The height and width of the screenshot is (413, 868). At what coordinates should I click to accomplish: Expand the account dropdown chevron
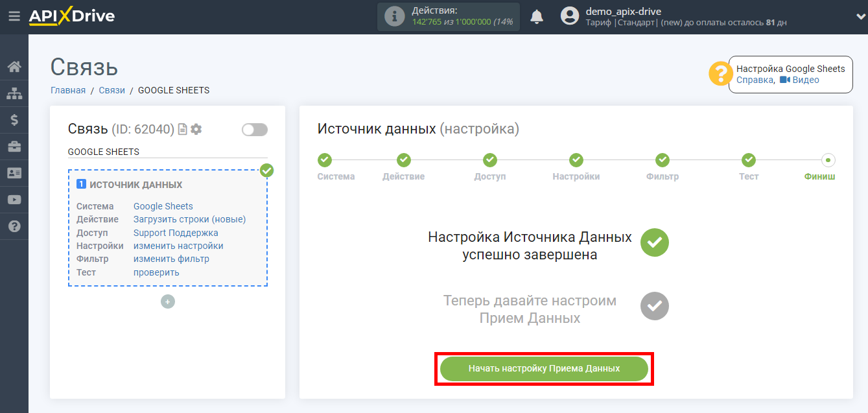tap(860, 17)
